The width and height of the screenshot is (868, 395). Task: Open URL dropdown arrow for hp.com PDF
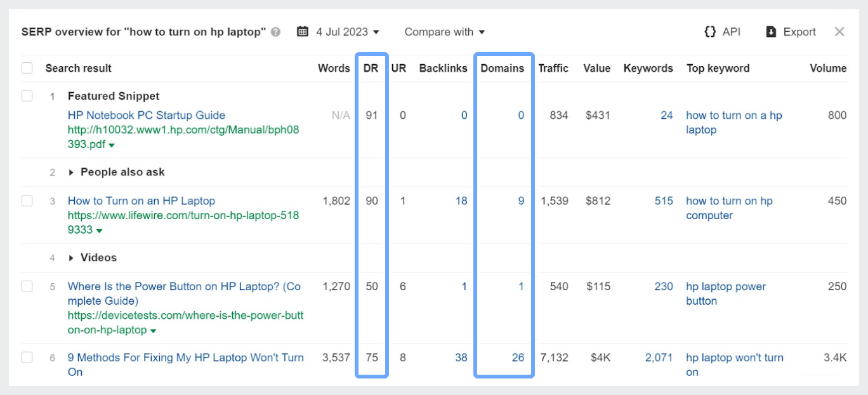tap(112, 145)
